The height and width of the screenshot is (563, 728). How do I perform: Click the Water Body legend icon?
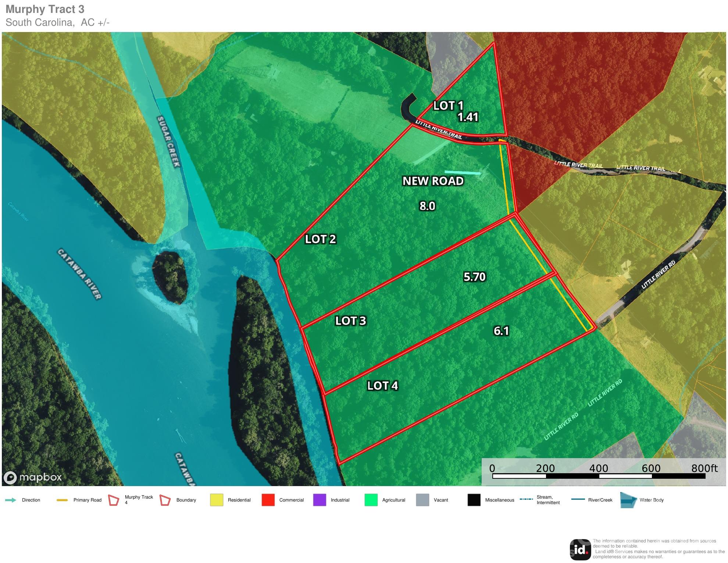[628, 500]
